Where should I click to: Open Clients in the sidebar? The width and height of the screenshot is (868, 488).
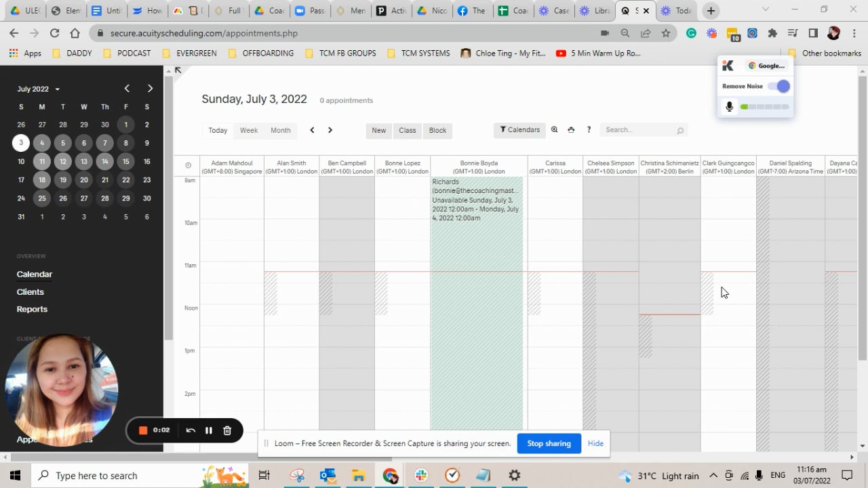[x=31, y=292]
